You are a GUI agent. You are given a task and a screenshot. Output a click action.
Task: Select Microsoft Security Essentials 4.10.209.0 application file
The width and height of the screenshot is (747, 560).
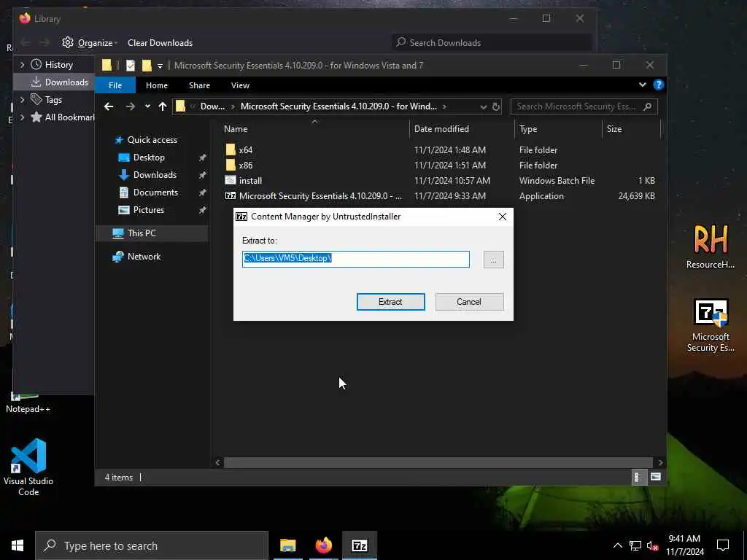(320, 195)
